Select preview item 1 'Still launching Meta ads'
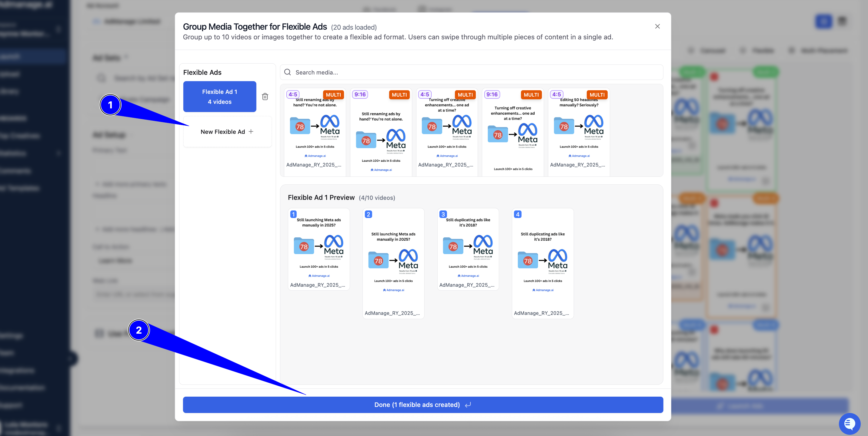 [x=319, y=249]
